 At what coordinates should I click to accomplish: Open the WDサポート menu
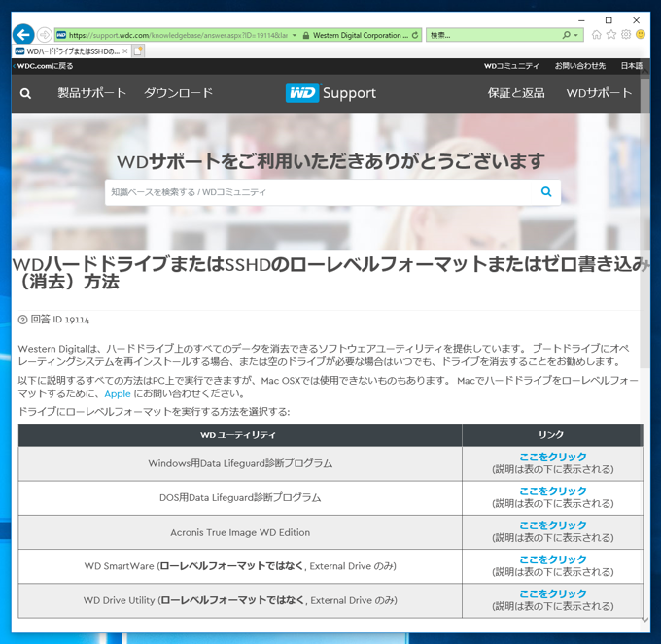(x=599, y=93)
